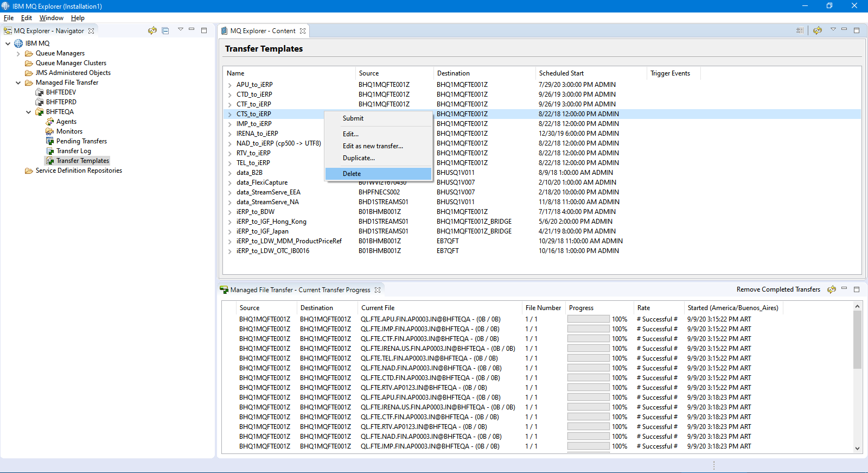Choose Edit... from the context menu
This screenshot has height=473, width=868.
378,134
